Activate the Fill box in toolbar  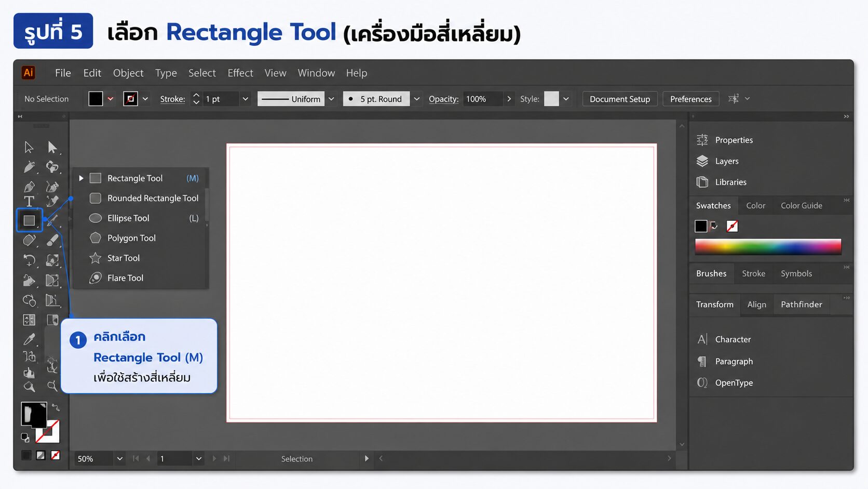pyautogui.click(x=33, y=415)
